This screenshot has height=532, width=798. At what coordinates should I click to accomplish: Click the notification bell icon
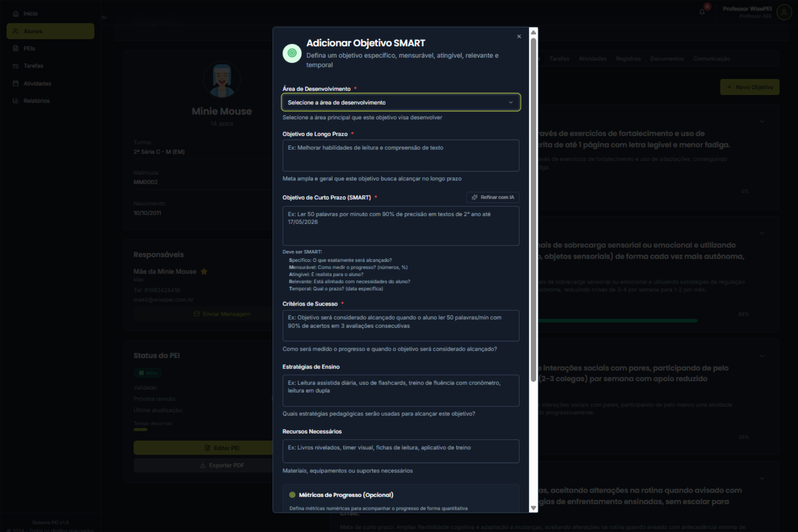coord(702,12)
